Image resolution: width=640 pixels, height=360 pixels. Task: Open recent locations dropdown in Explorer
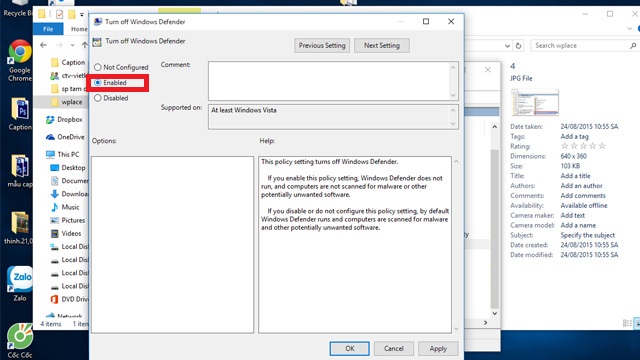pyautogui.click(x=72, y=45)
